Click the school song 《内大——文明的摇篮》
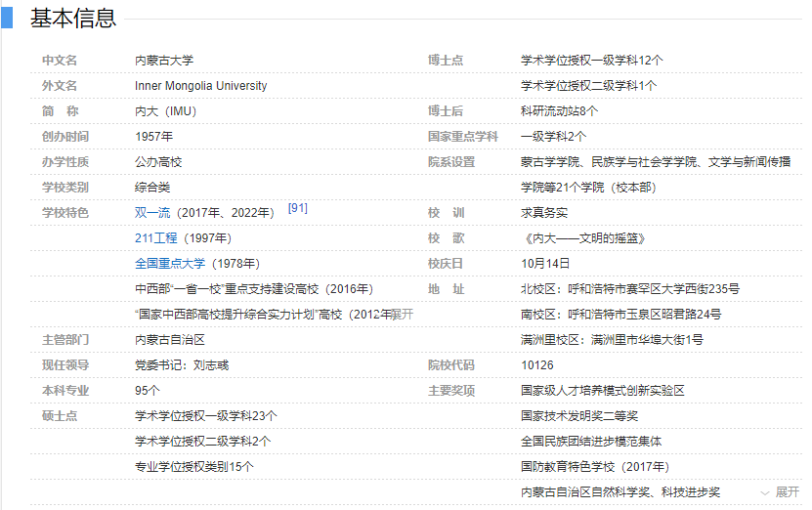This screenshot has width=812, height=510. click(x=583, y=238)
